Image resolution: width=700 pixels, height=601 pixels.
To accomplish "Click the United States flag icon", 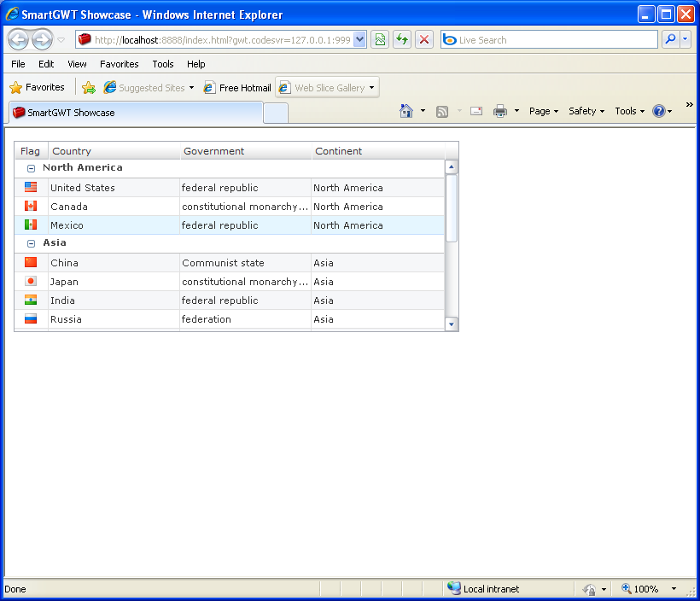I will (31, 187).
